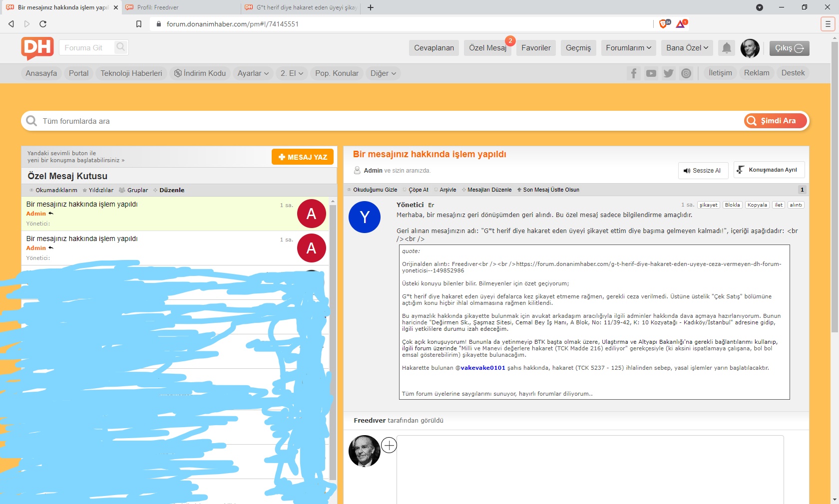Open the Instagram social icon

click(x=686, y=73)
